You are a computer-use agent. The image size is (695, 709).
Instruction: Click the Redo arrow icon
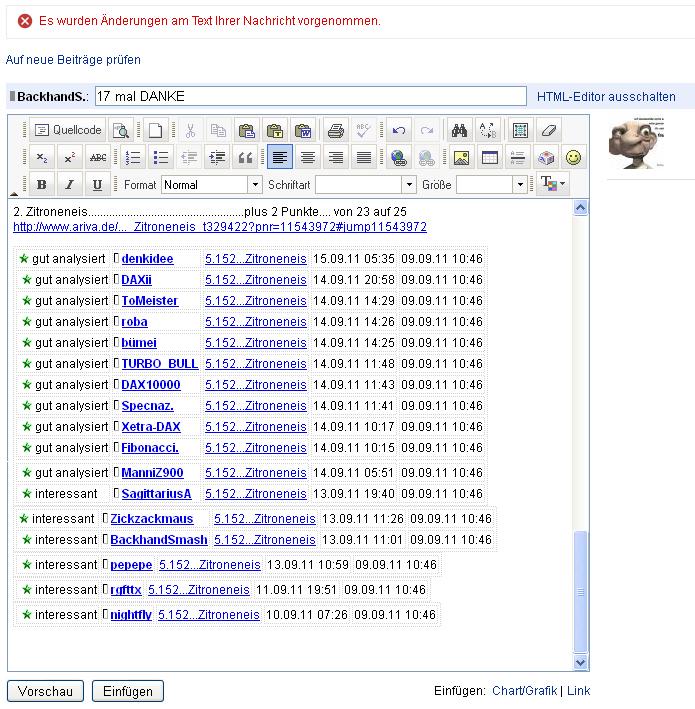coord(426,131)
